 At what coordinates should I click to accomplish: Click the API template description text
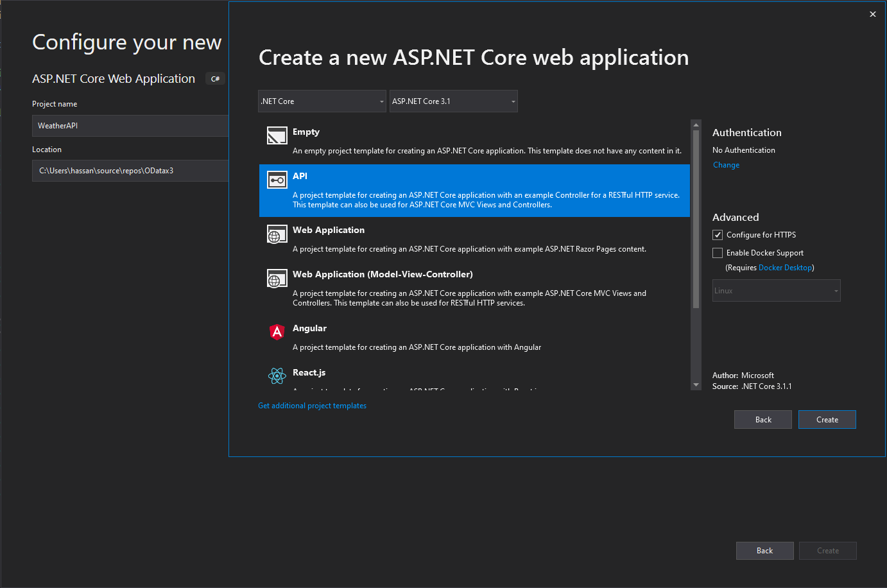(x=487, y=200)
